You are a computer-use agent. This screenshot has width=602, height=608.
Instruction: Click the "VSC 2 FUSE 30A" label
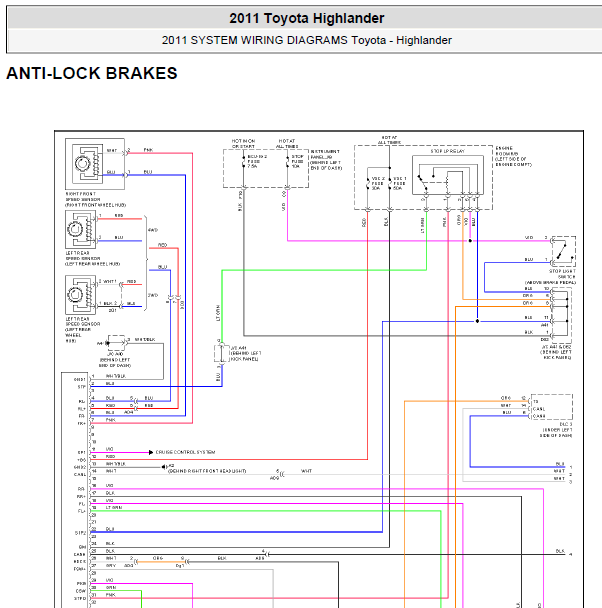[x=378, y=183]
